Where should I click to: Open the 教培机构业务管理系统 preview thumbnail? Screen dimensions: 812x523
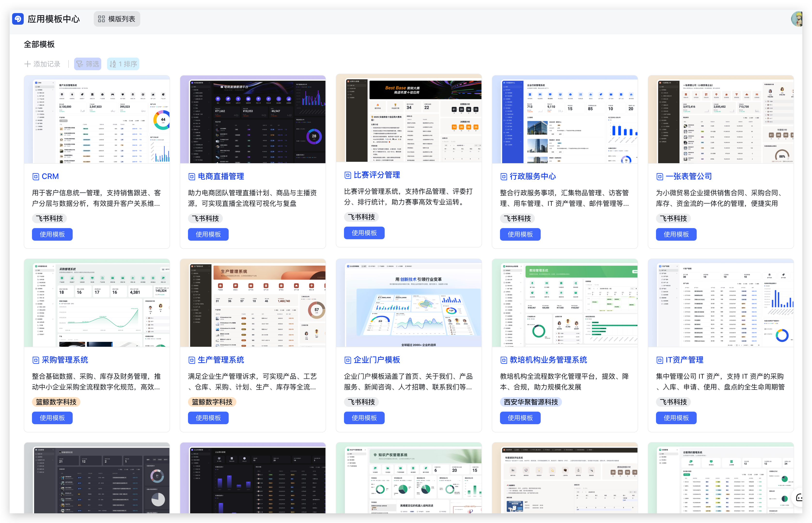tap(565, 303)
